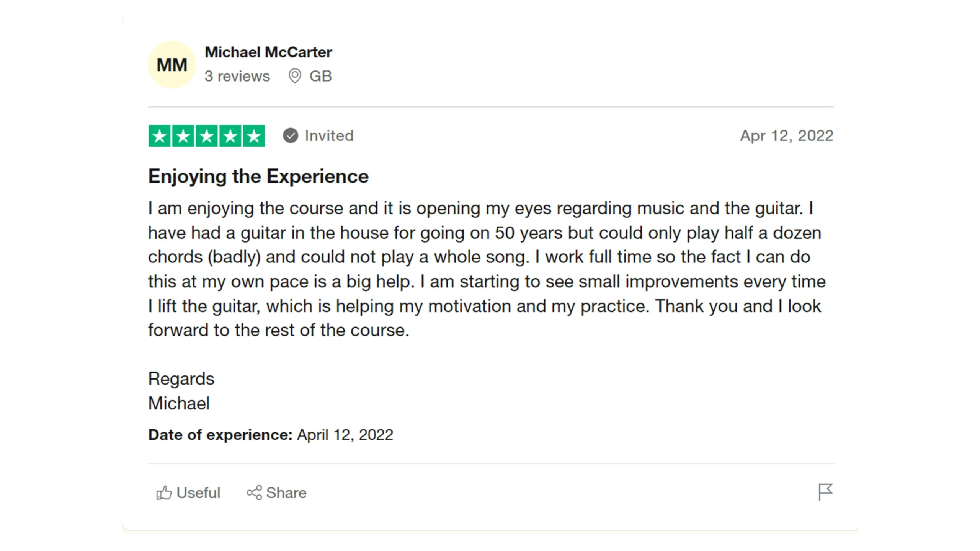980x551 pixels.
Task: Flag this review with the flag icon
Action: tap(825, 492)
